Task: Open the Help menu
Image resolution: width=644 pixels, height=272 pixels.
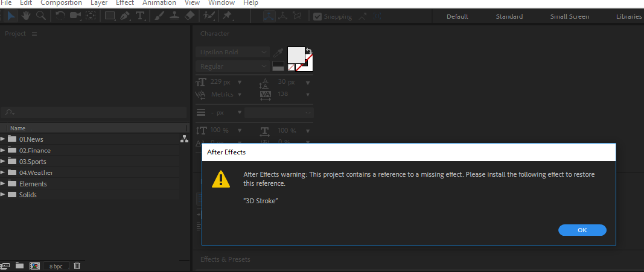Action: pyautogui.click(x=250, y=3)
